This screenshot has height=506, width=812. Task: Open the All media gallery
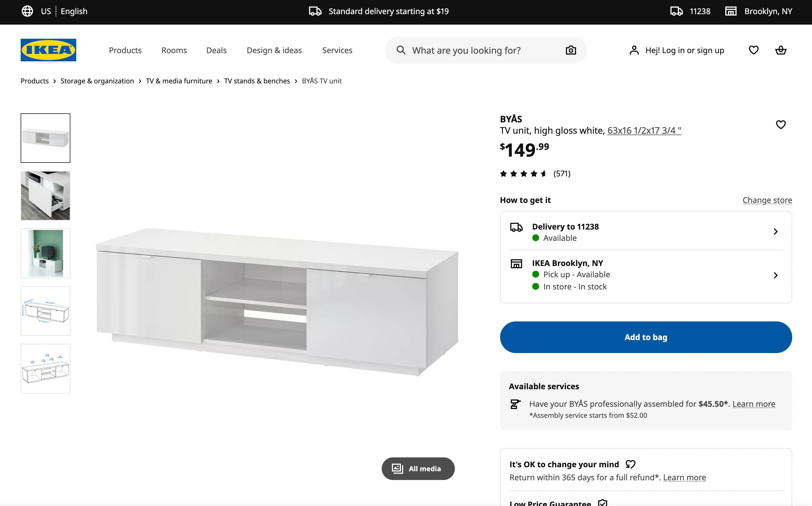pyautogui.click(x=418, y=468)
